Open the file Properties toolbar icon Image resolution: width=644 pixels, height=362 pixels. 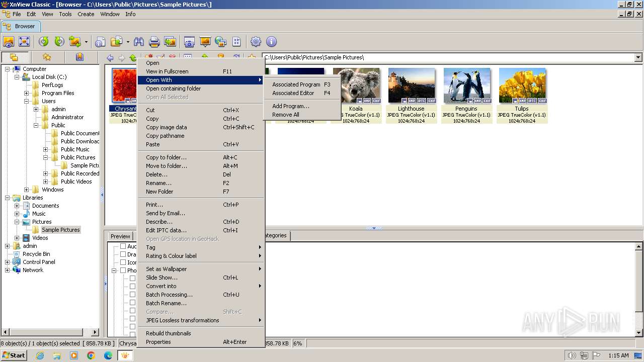(x=101, y=42)
